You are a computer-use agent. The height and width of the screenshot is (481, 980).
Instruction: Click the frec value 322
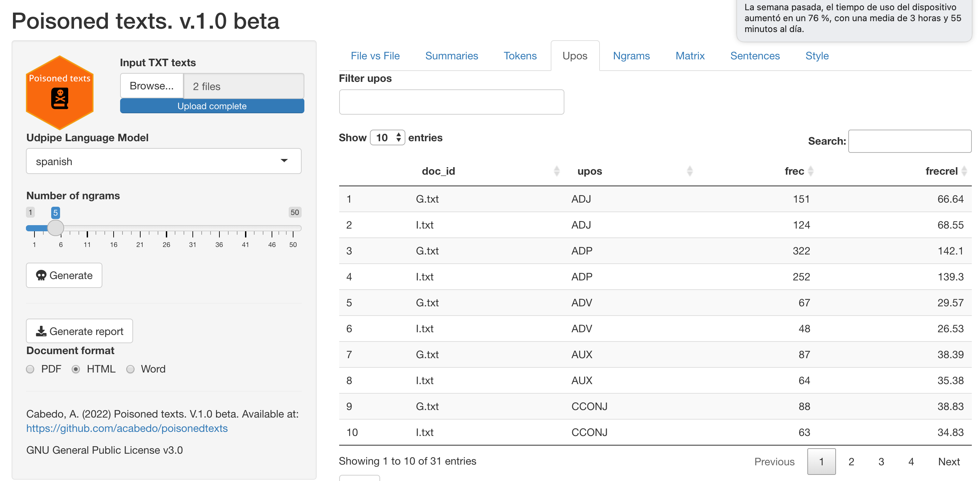[x=801, y=251]
